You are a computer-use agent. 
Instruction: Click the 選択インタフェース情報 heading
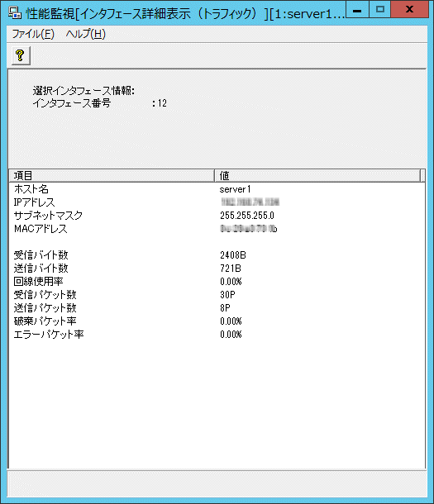click(83, 91)
